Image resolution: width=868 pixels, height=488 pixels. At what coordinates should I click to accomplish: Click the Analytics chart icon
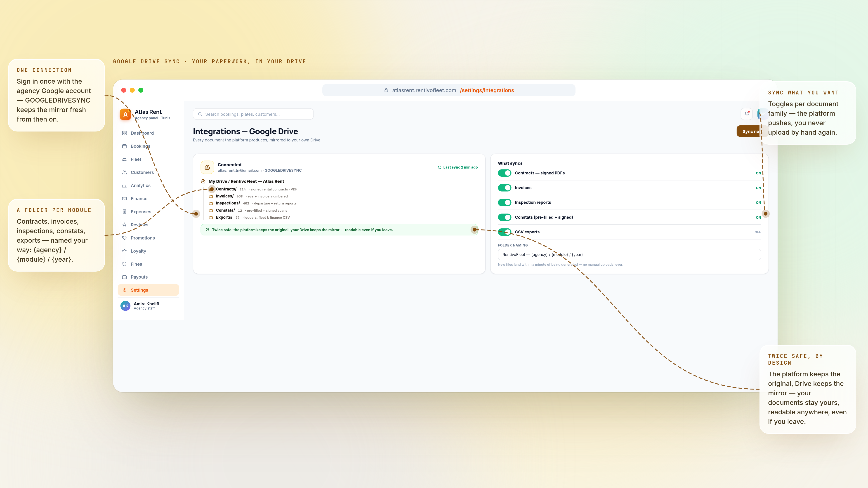point(124,185)
